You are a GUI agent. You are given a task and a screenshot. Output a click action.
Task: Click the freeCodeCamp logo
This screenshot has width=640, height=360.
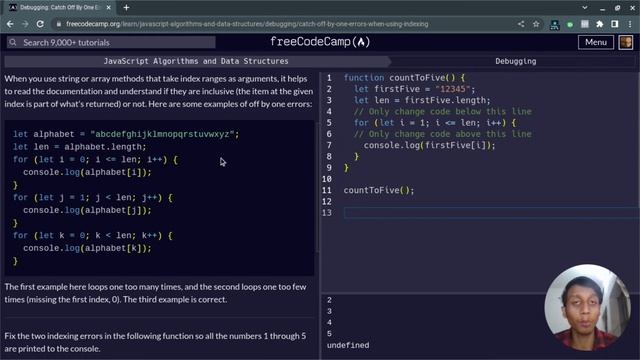point(320,42)
